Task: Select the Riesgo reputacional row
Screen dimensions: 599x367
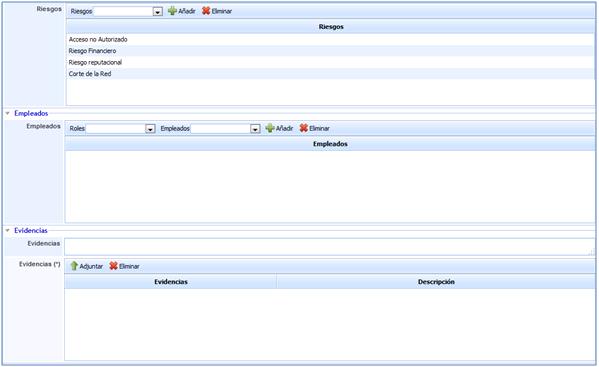Action: click(x=330, y=62)
